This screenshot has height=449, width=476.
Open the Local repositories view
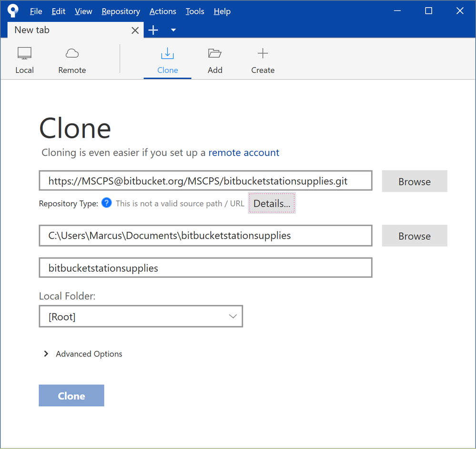click(24, 60)
